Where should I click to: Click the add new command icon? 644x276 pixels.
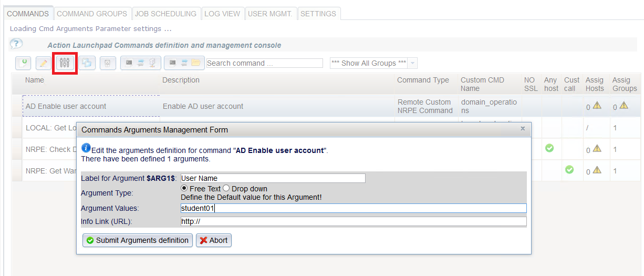pos(23,63)
